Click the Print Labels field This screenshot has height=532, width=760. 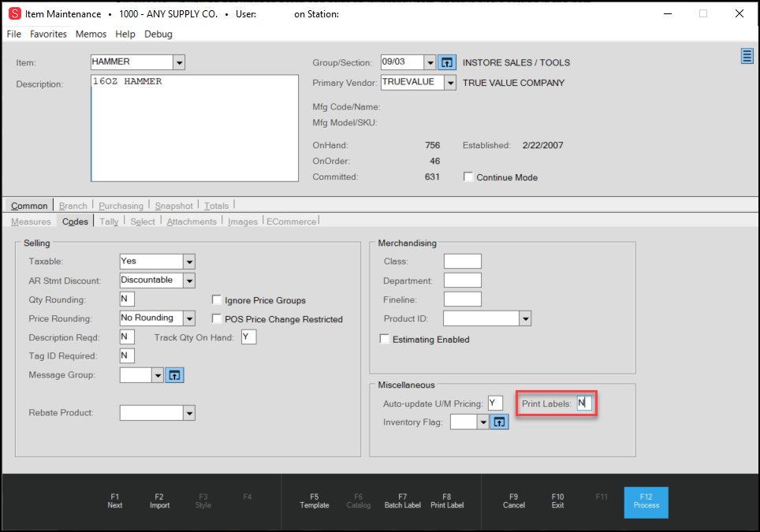tap(584, 403)
